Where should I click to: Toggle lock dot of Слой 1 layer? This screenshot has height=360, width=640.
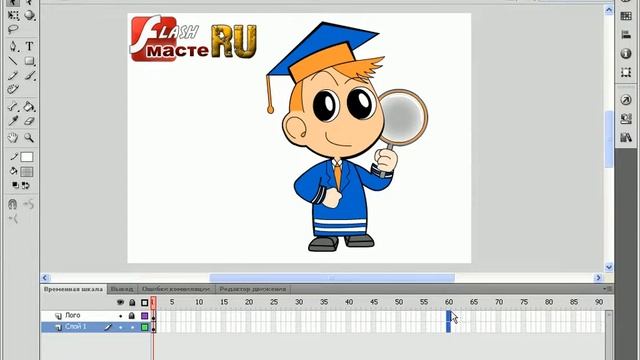[x=132, y=327]
